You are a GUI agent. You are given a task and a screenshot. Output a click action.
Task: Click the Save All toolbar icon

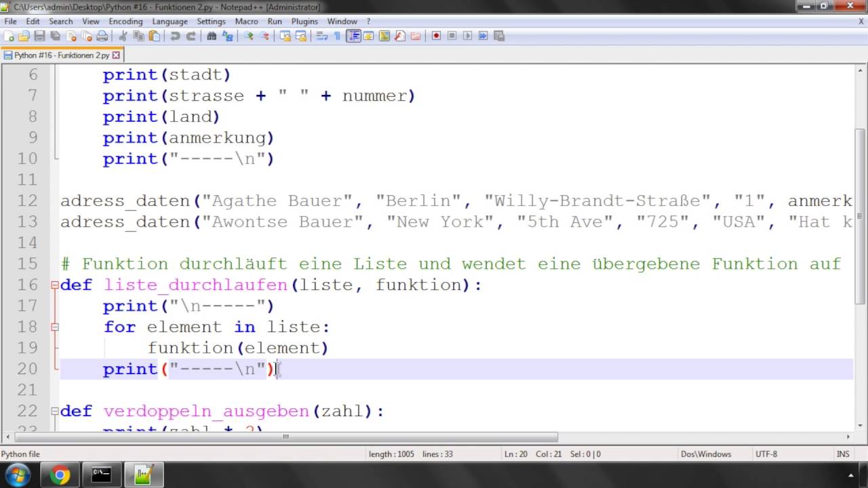point(55,36)
